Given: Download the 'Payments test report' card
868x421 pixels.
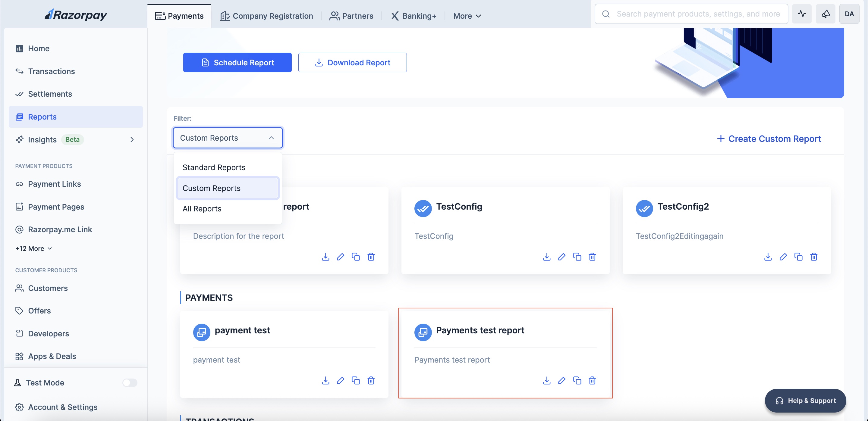Looking at the screenshot, I should tap(546, 381).
